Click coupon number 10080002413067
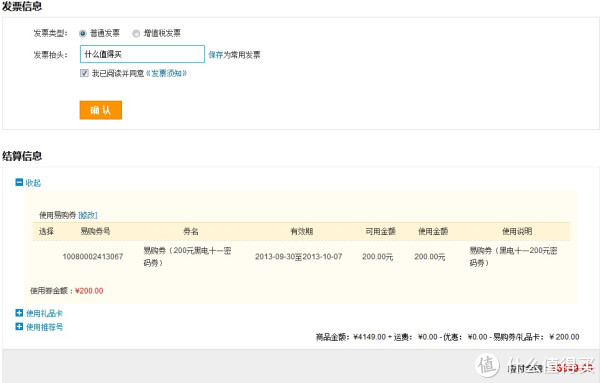 (93, 257)
